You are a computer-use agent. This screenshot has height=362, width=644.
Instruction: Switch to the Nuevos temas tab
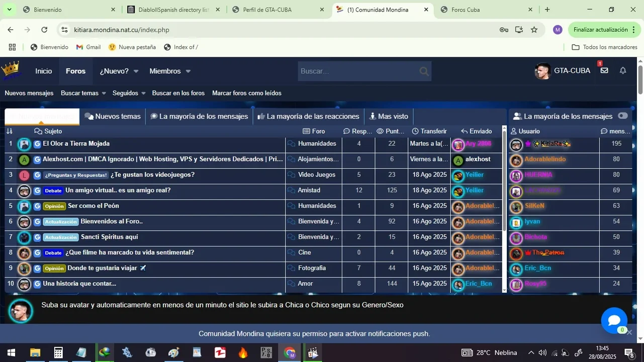113,116
